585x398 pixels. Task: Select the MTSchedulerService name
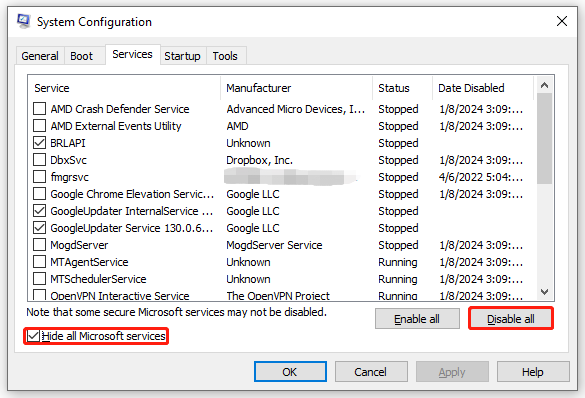coord(98,279)
